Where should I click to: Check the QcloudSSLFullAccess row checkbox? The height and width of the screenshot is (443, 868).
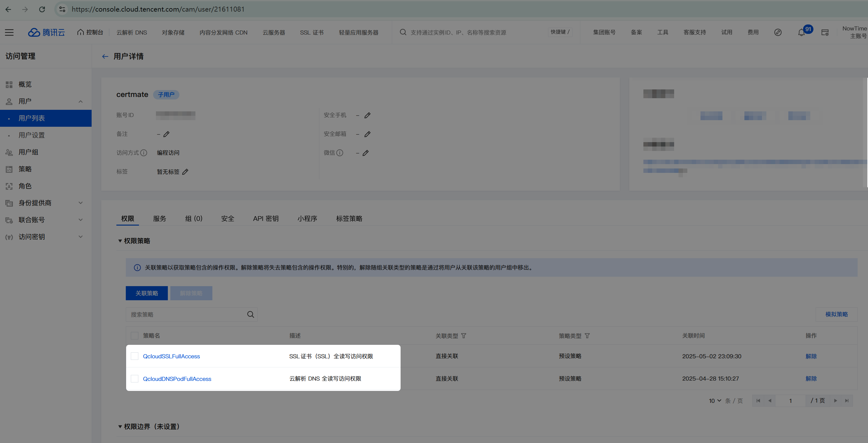point(135,356)
